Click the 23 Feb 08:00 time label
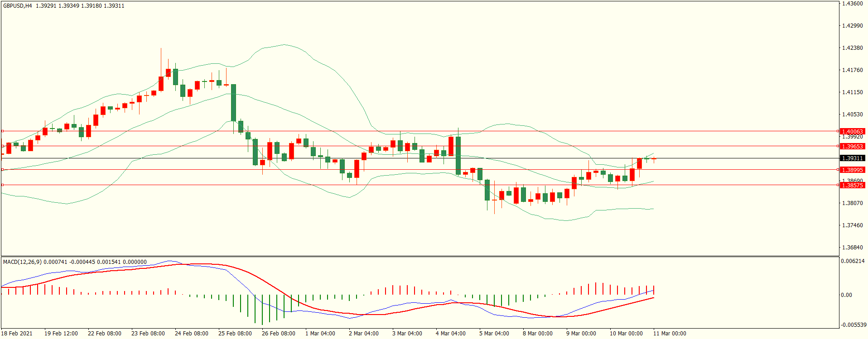 [148, 334]
